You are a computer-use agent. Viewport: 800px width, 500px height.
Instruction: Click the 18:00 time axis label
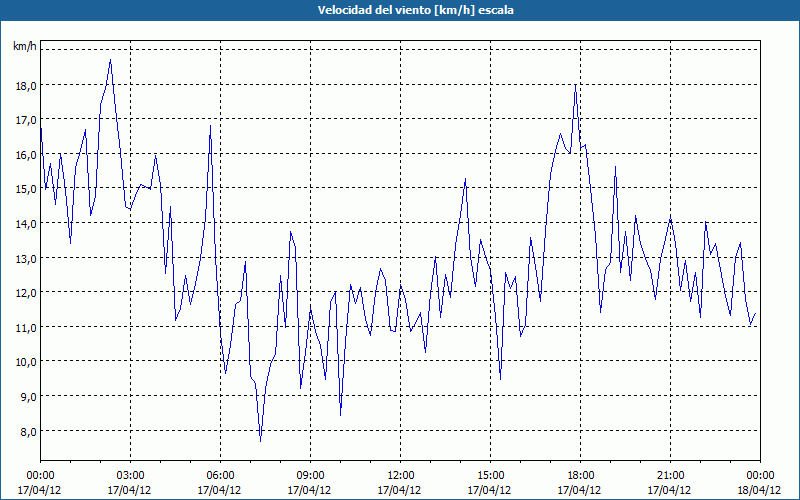coord(580,476)
